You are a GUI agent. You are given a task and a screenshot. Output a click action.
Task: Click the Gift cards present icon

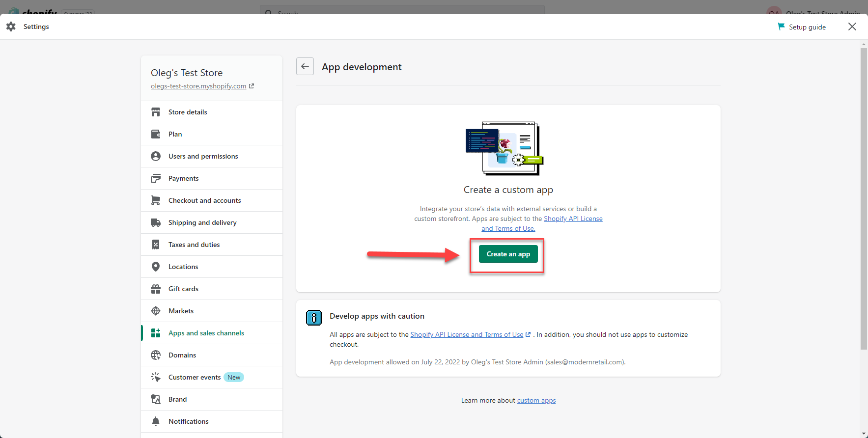click(156, 289)
